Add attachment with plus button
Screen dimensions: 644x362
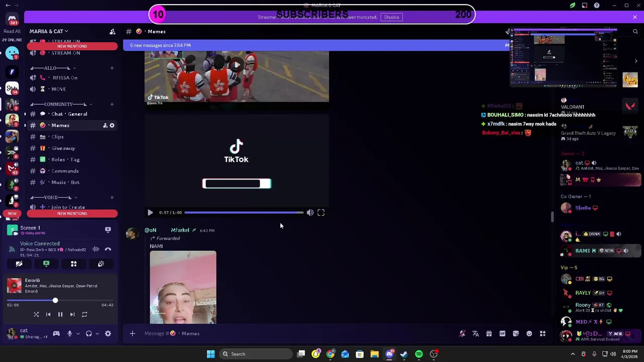tap(132, 333)
